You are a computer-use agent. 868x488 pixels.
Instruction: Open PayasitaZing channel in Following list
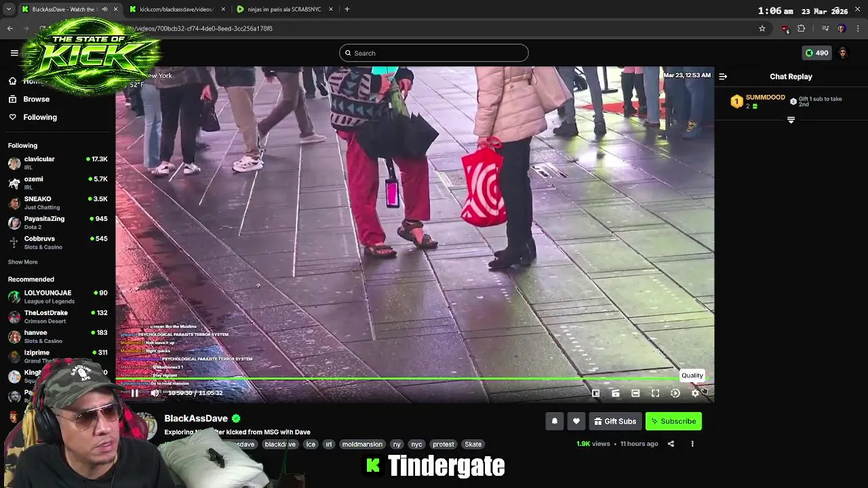pyautogui.click(x=58, y=222)
